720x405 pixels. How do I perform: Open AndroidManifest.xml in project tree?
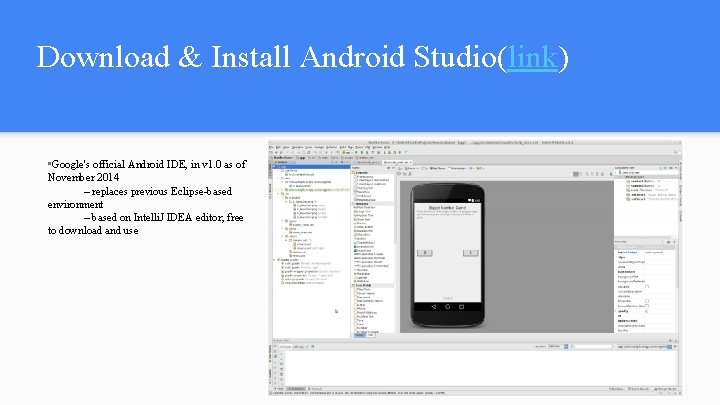coord(301,174)
